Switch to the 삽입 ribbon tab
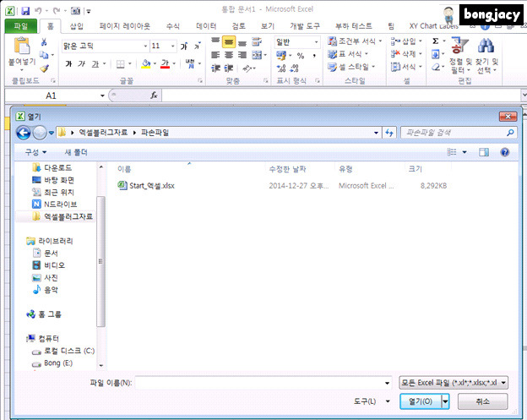The width and height of the screenshot is (527, 420). point(76,26)
